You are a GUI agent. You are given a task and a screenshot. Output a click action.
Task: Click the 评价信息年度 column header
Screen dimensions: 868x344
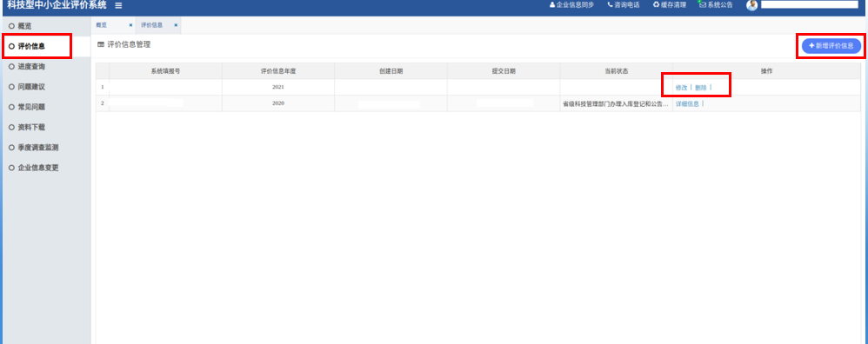click(x=278, y=71)
